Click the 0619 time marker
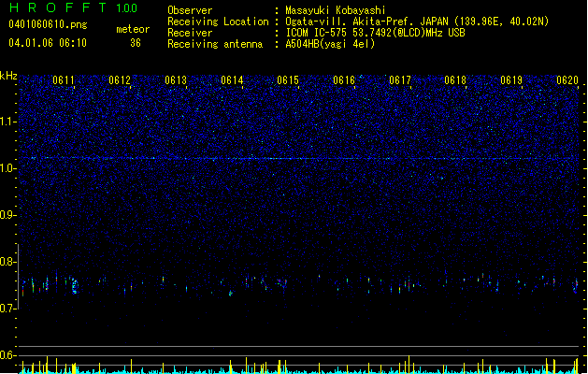588x374 pixels. (x=511, y=80)
